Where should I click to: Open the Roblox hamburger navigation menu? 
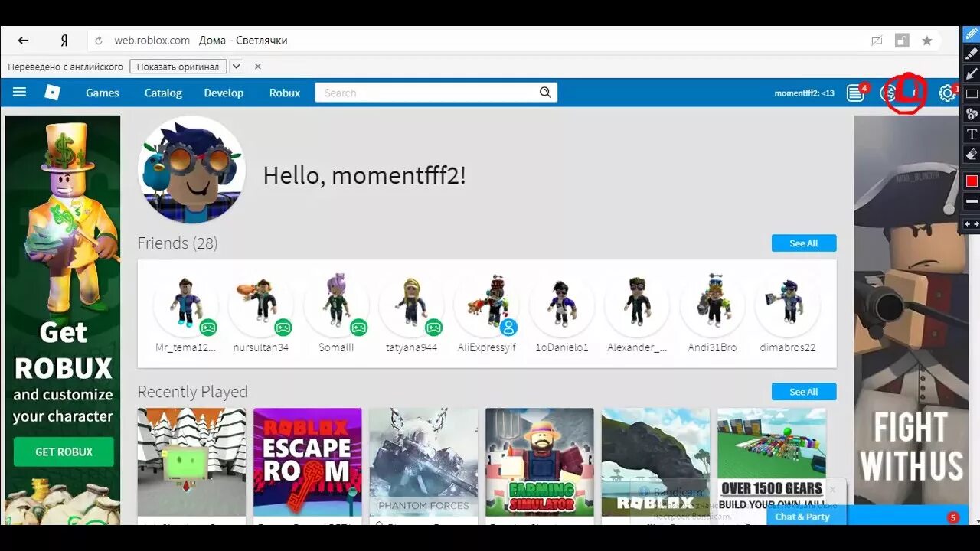[x=20, y=93]
